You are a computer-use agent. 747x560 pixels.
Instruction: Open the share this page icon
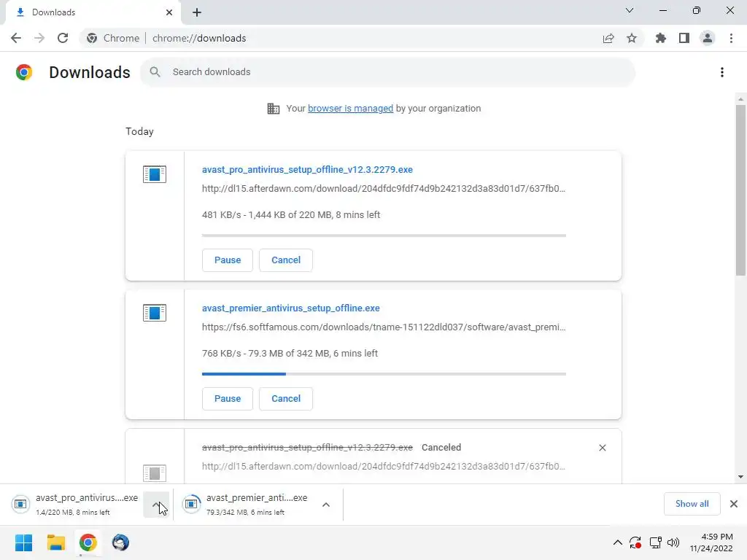(x=608, y=38)
